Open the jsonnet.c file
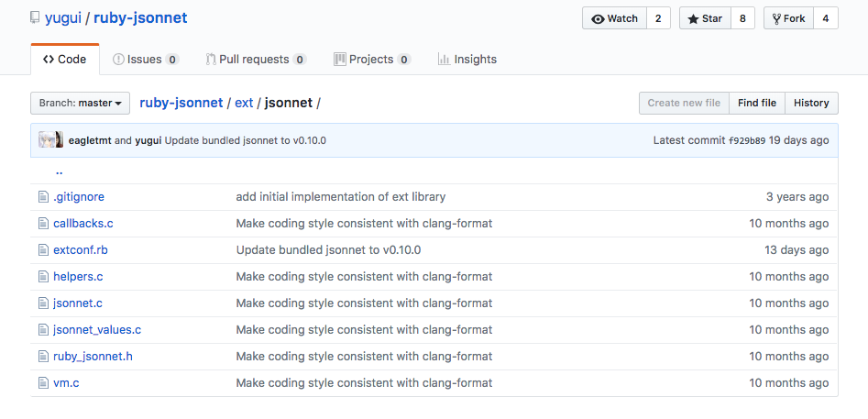The height and width of the screenshot is (419, 868). click(x=78, y=303)
